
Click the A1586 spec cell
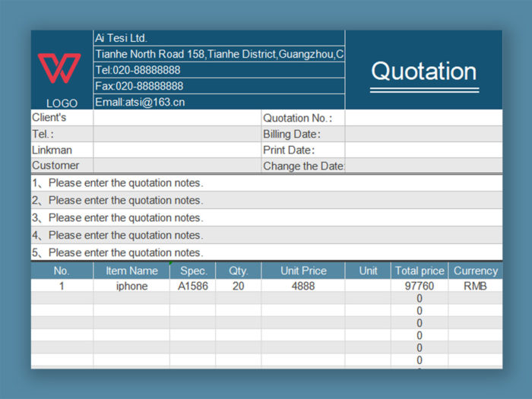(x=192, y=287)
